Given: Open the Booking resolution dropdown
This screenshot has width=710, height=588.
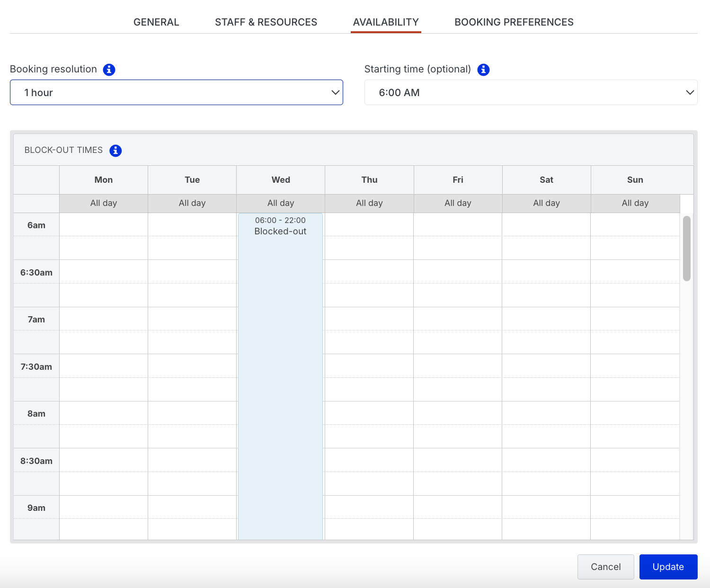Looking at the screenshot, I should point(176,92).
